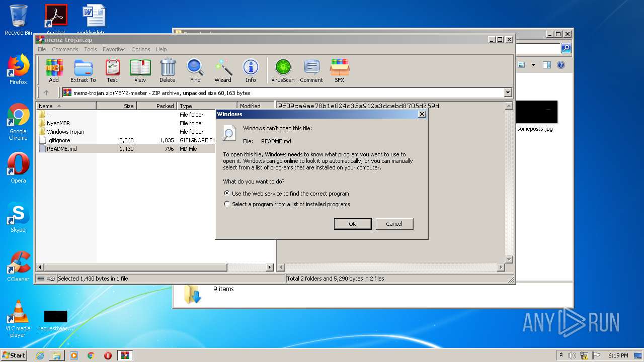Cancel the Windows open-file dialog

click(x=394, y=224)
